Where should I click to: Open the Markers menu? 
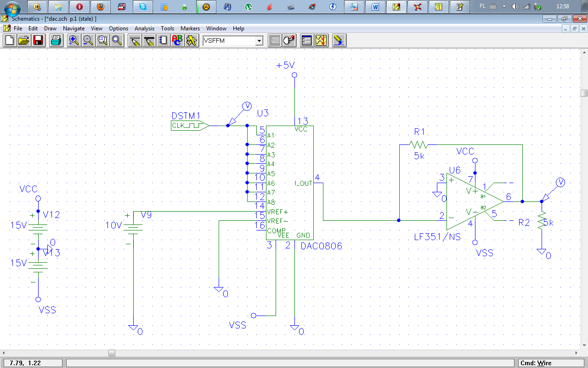[x=190, y=29]
